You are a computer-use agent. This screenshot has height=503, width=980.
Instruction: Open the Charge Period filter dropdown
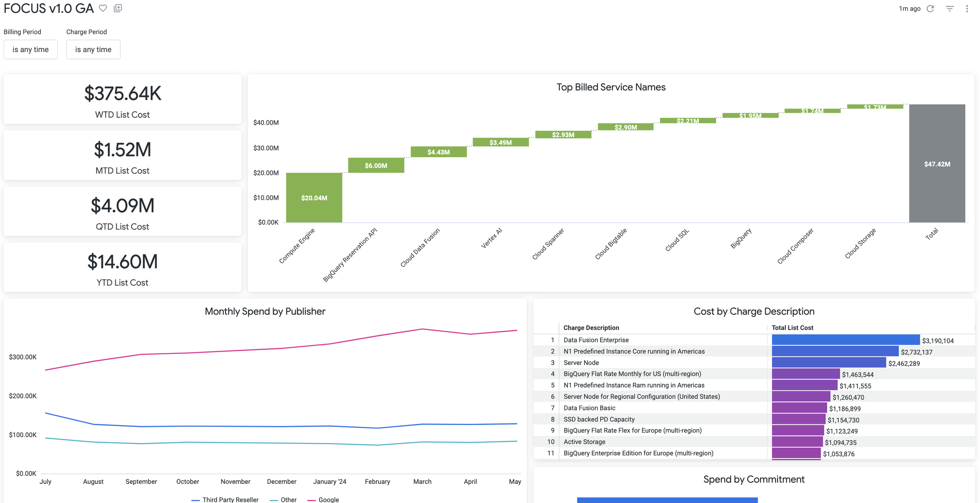[93, 49]
